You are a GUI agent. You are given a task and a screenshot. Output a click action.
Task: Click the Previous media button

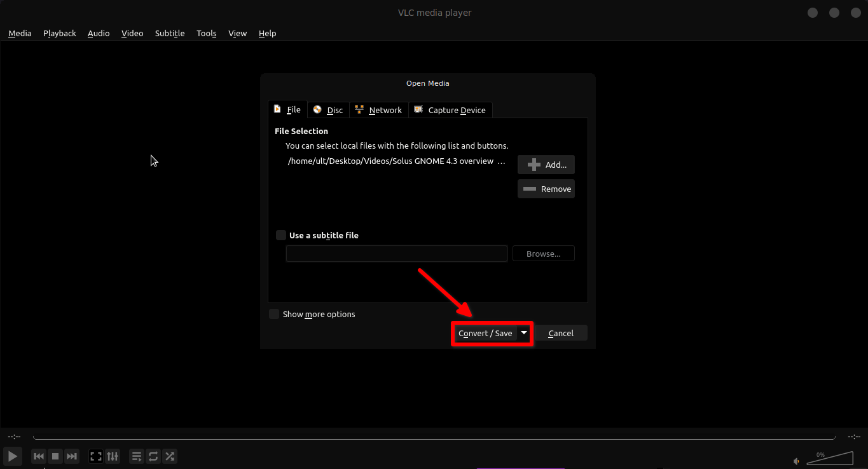tap(39, 456)
